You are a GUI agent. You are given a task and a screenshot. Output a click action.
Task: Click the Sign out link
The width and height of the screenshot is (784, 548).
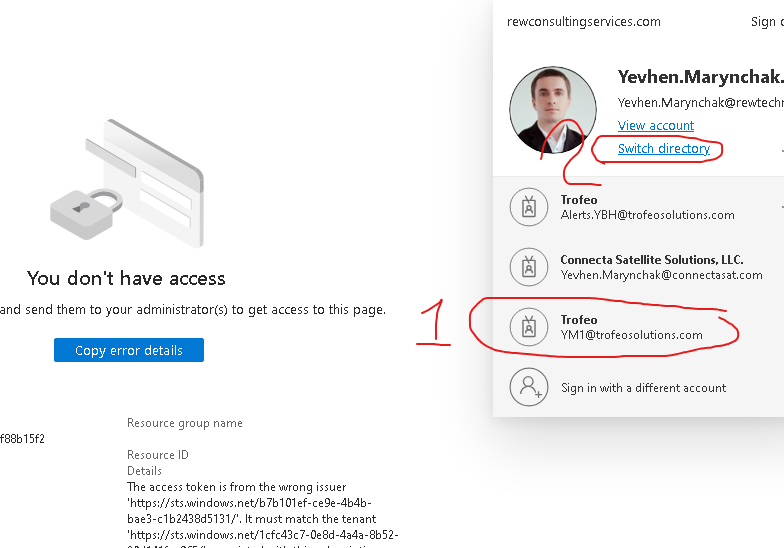766,22
